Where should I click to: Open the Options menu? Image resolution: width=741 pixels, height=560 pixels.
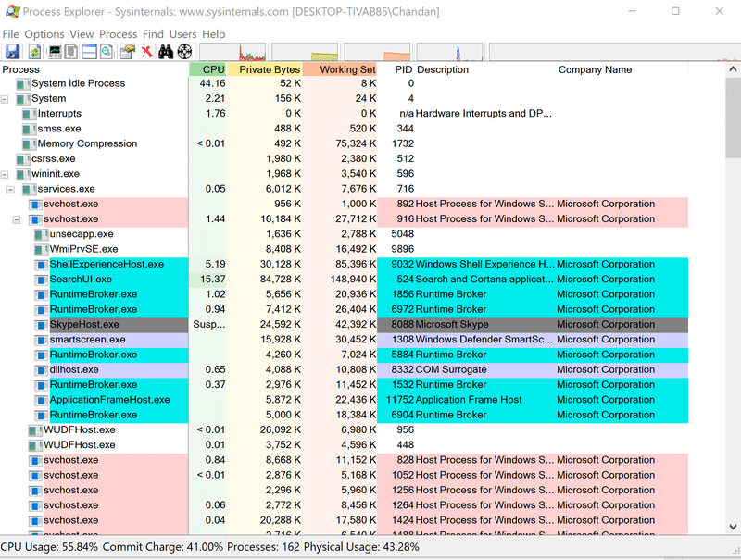(44, 34)
